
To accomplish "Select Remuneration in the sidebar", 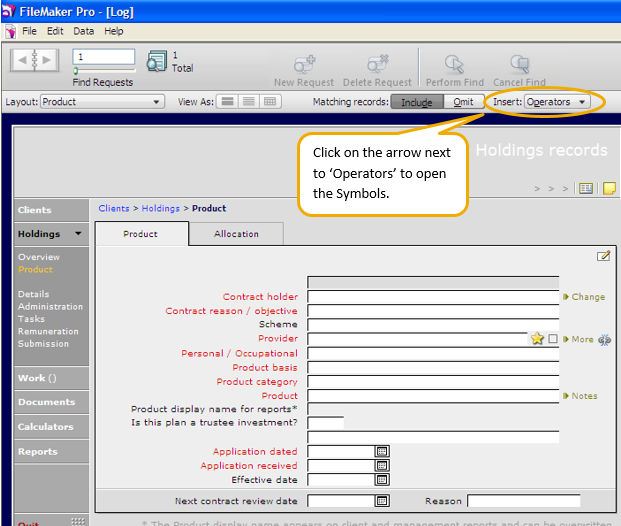I will pos(48,331).
